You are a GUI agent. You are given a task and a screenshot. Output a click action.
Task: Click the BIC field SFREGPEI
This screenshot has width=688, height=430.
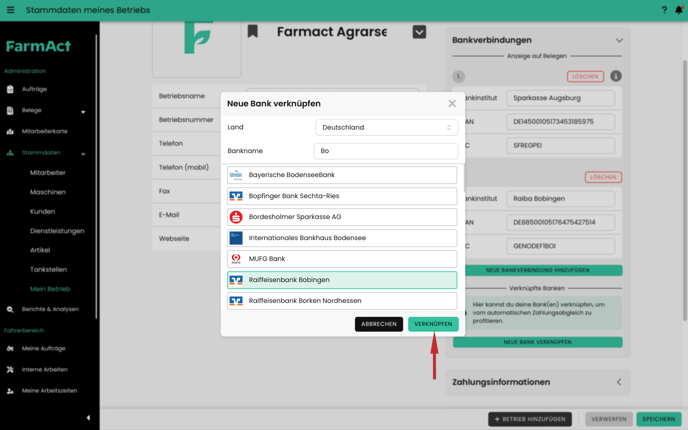(560, 145)
